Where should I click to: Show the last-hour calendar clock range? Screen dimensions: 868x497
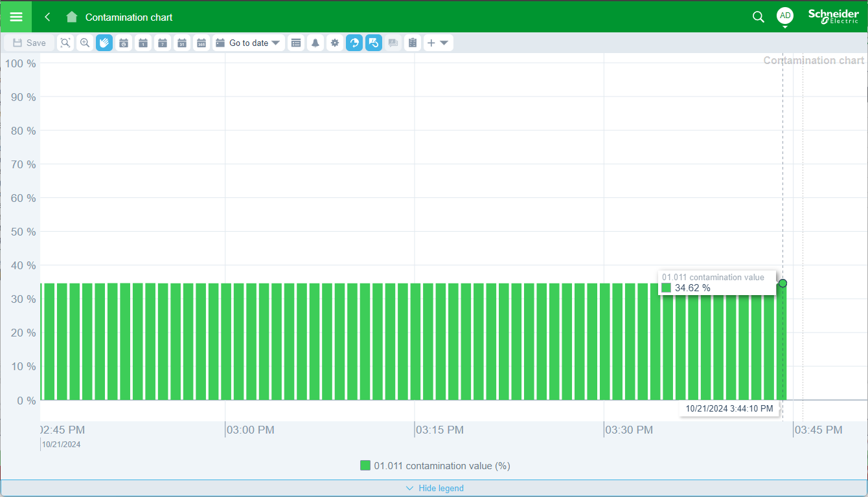click(124, 43)
